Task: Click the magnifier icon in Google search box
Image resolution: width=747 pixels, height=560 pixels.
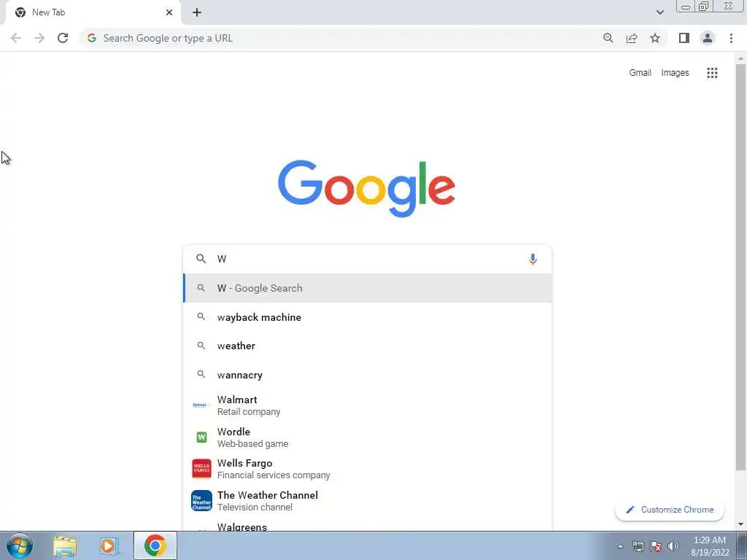Action: coord(201,259)
